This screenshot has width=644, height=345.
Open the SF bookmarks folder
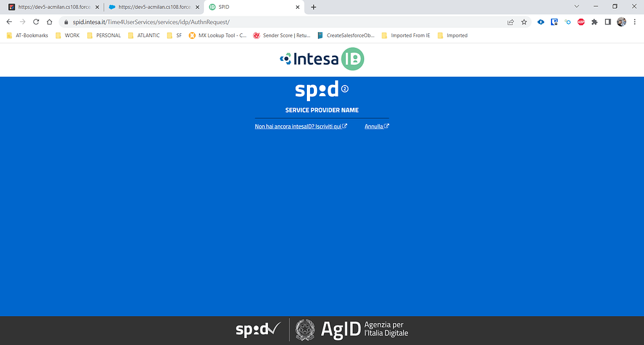[175, 36]
